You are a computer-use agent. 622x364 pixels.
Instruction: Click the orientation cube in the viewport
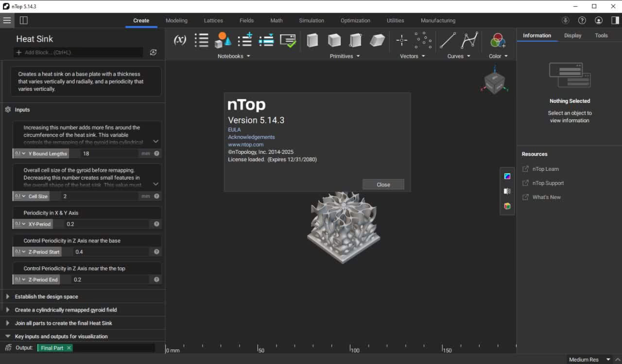pyautogui.click(x=494, y=80)
